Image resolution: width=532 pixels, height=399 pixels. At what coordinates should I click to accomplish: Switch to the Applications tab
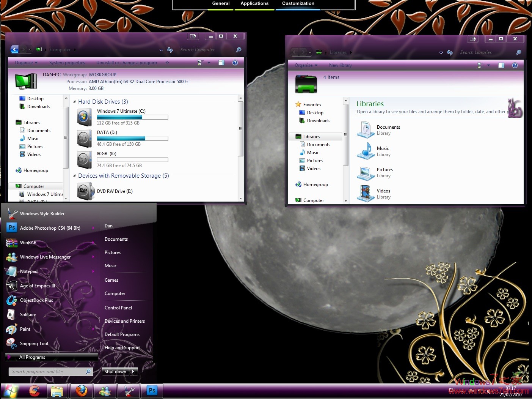(254, 3)
